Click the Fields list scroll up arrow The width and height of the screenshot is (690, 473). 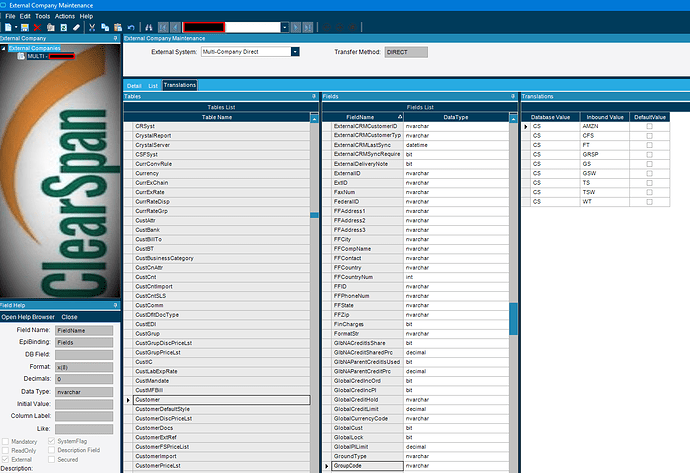coord(513,119)
